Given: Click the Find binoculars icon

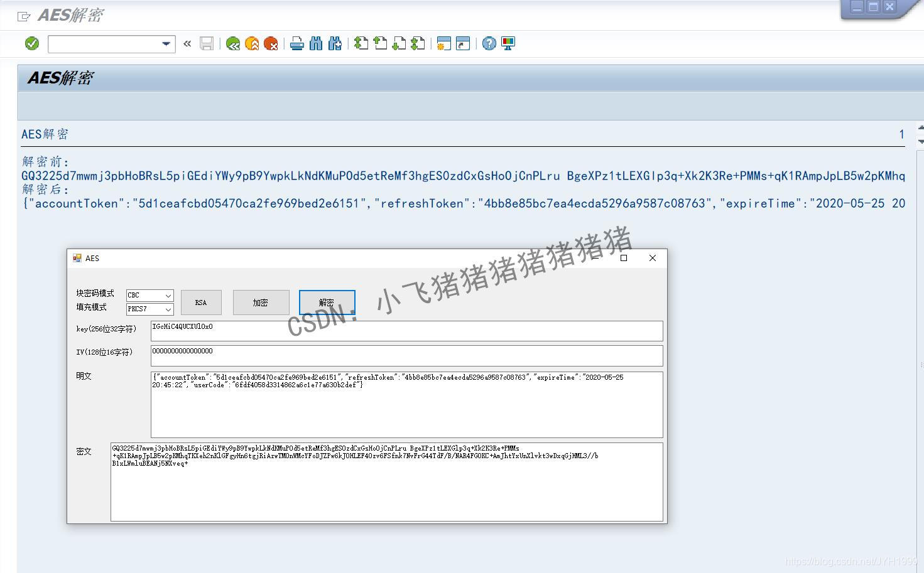Looking at the screenshot, I should 316,43.
